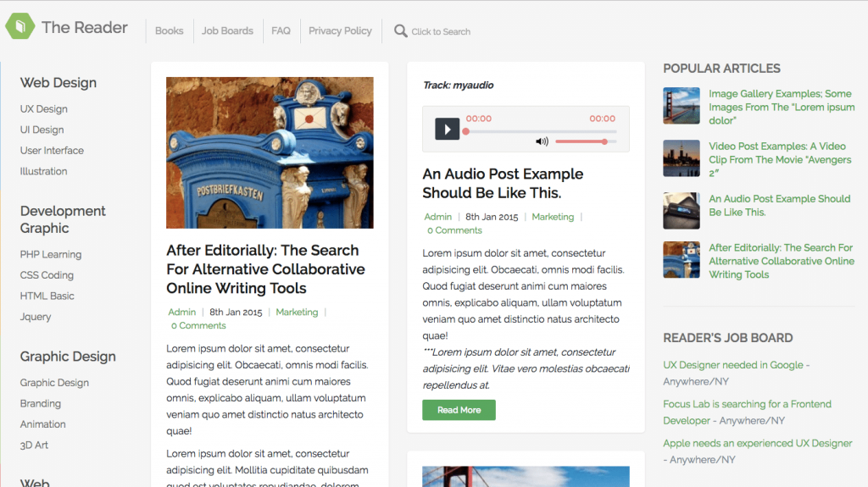Screen dimensions: 868x487
Task: Click the speaker volume icon
Action: coord(542,141)
